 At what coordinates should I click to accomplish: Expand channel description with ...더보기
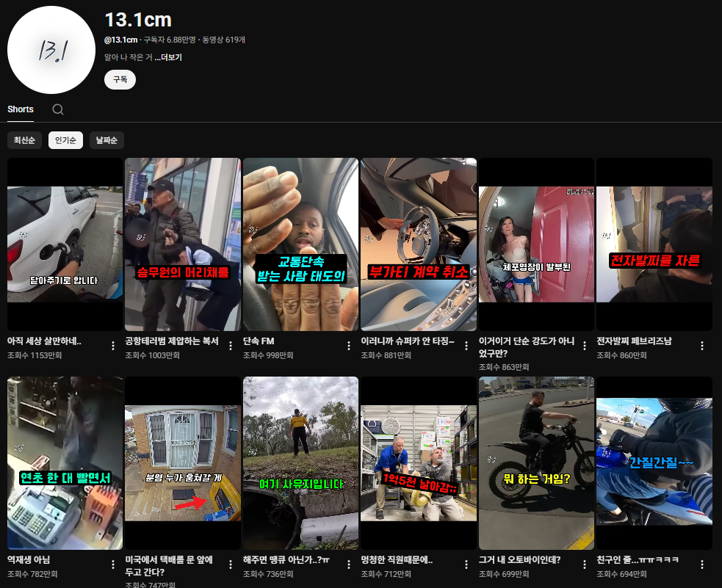(168, 57)
